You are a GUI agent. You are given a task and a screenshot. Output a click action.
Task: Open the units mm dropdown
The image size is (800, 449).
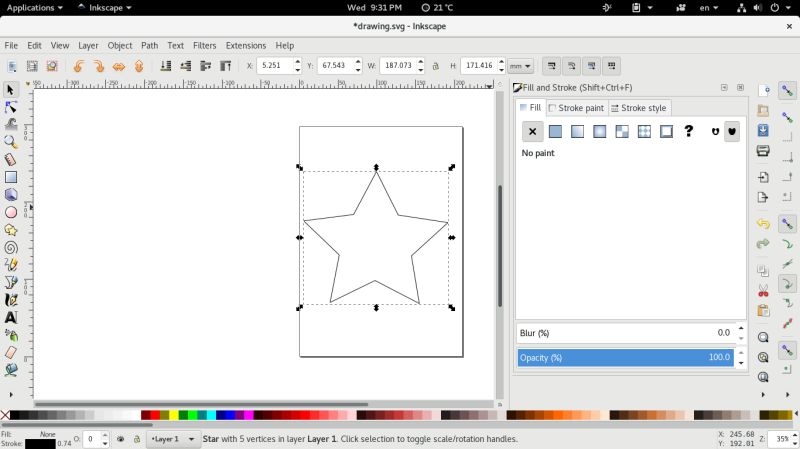520,66
